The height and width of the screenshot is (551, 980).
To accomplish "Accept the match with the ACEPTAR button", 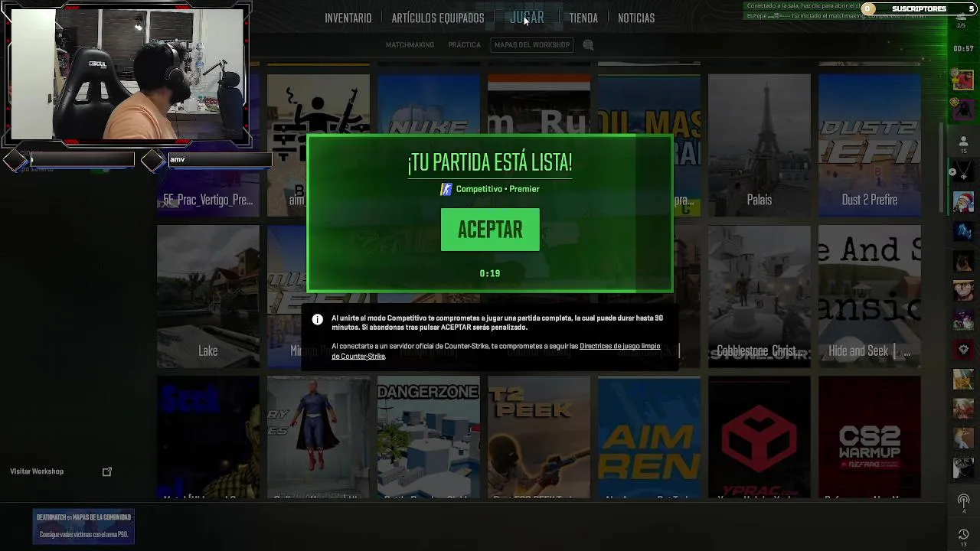I will pyautogui.click(x=490, y=230).
